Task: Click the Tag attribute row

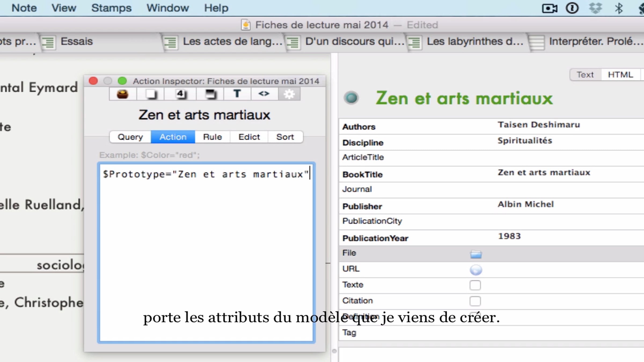Action: 491,333
